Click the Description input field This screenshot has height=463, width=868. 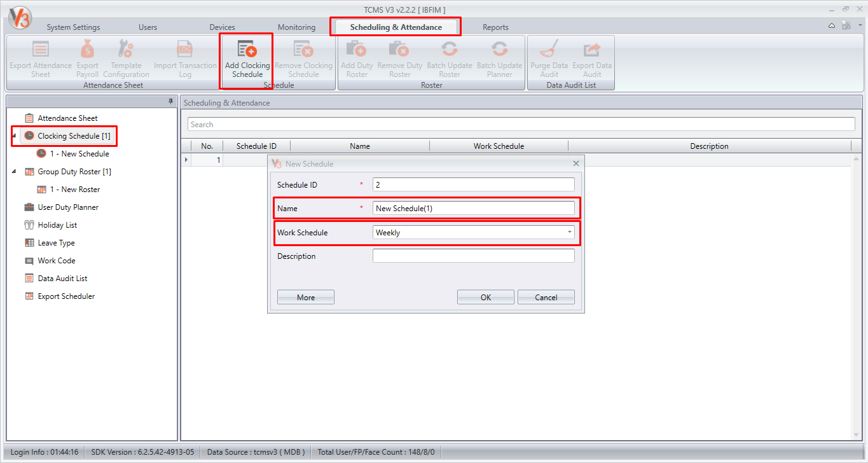[474, 256]
